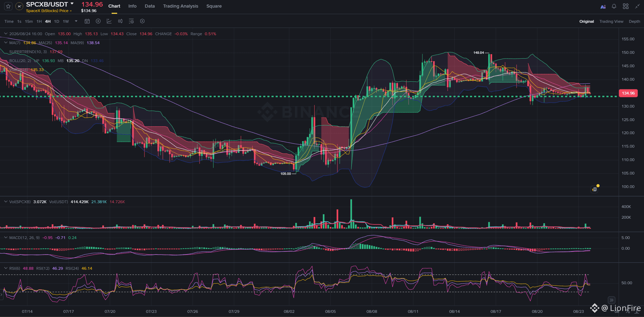This screenshot has width=644, height=317.
Task: Switch to the Trading View chart
Action: [611, 21]
